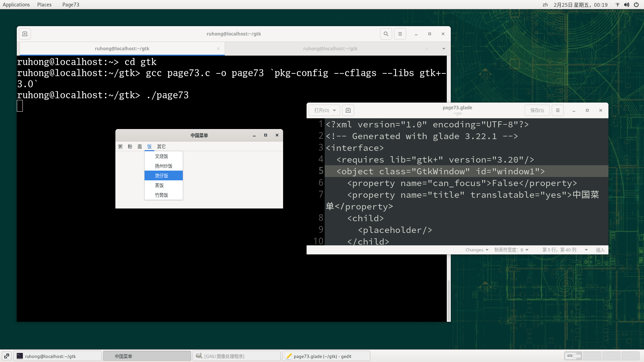Click the terminal new tab icon
The height and width of the screenshot is (362, 644).
click(25, 34)
